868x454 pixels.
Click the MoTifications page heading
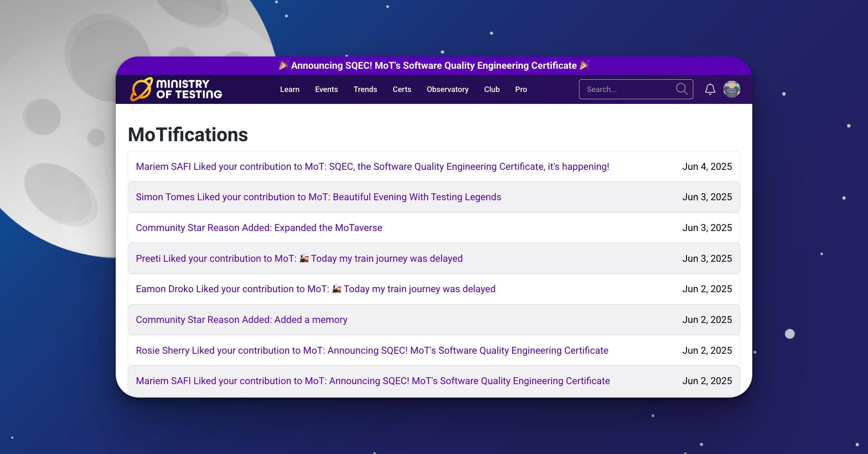point(188,135)
